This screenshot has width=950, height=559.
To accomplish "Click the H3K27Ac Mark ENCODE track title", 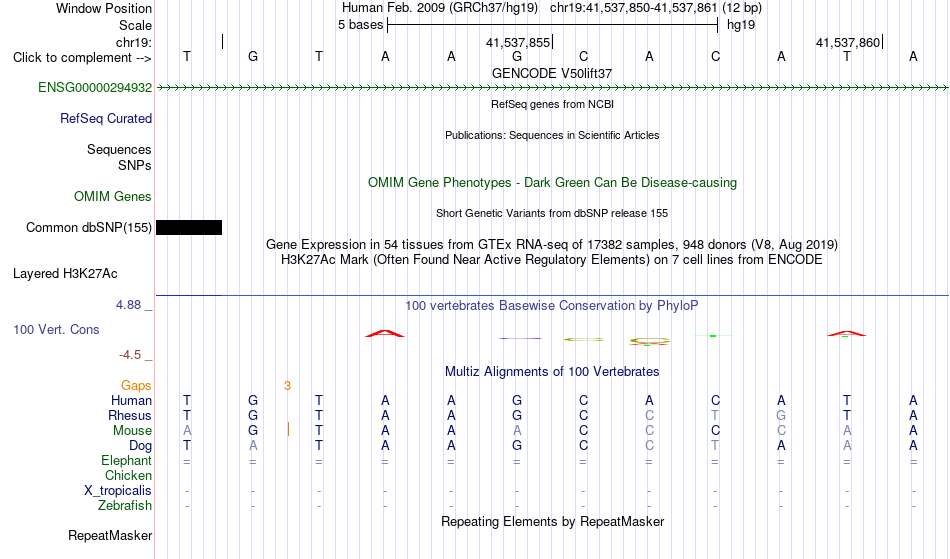I will coord(552,260).
